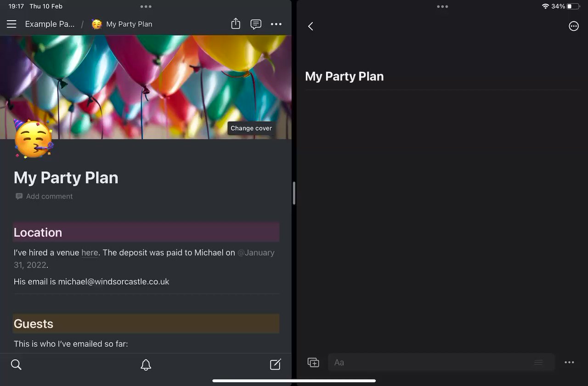588x386 pixels.
Task: Tap the Aa note input field
Action: [413, 363]
